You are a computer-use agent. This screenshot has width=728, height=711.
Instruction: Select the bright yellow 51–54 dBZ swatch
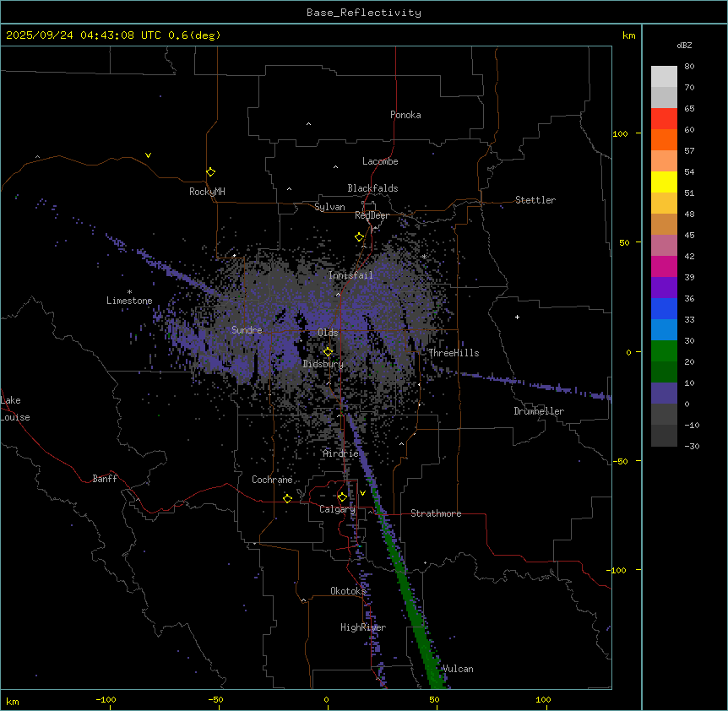point(664,182)
